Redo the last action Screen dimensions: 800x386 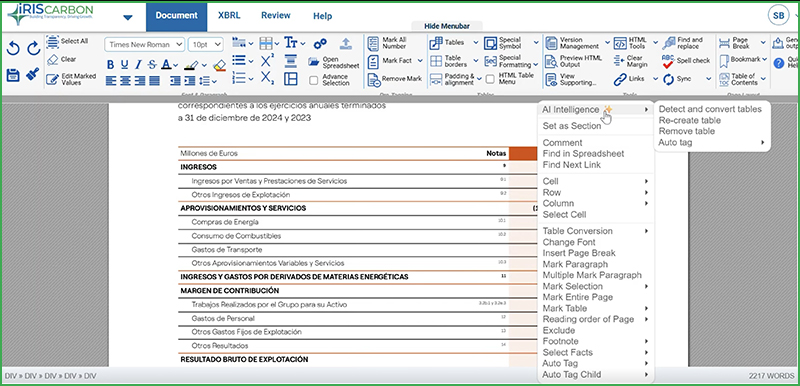(34, 49)
